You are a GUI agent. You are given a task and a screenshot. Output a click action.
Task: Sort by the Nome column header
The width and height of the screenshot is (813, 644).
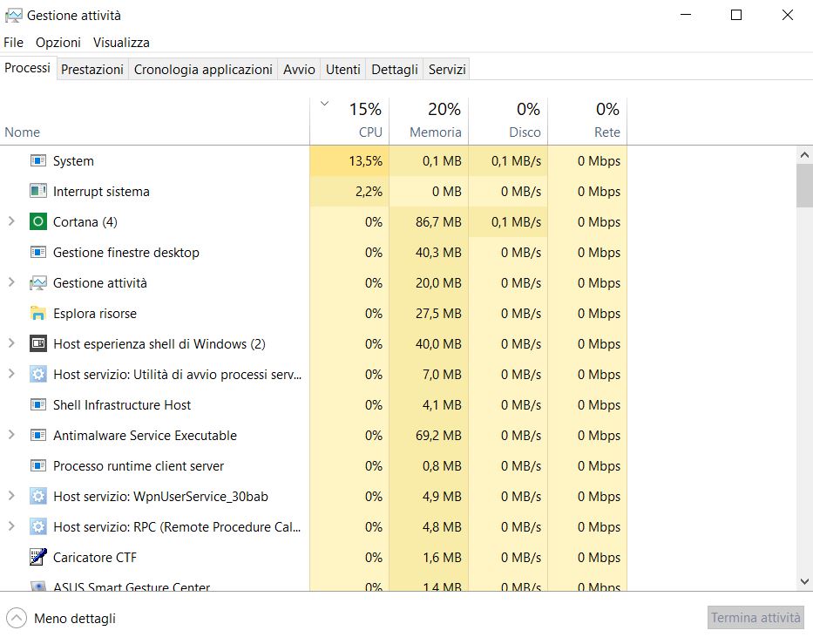pyautogui.click(x=154, y=121)
